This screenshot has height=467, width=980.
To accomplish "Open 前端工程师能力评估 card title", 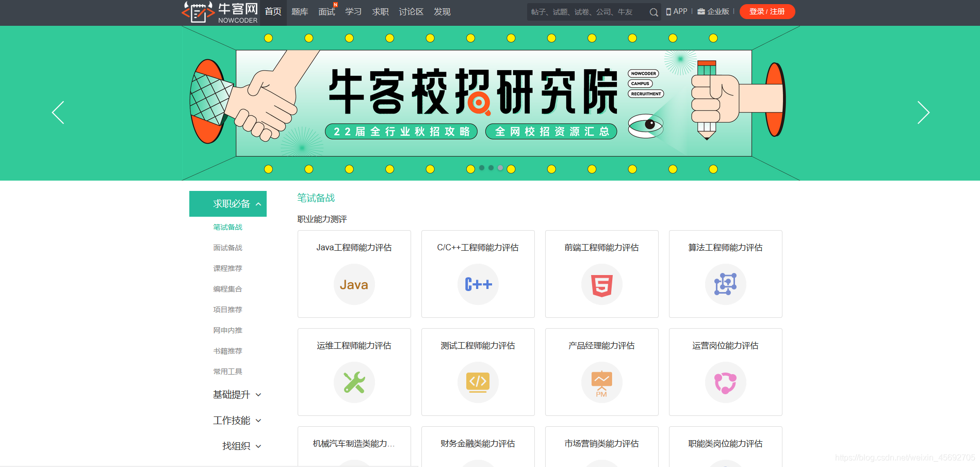I will pos(601,248).
